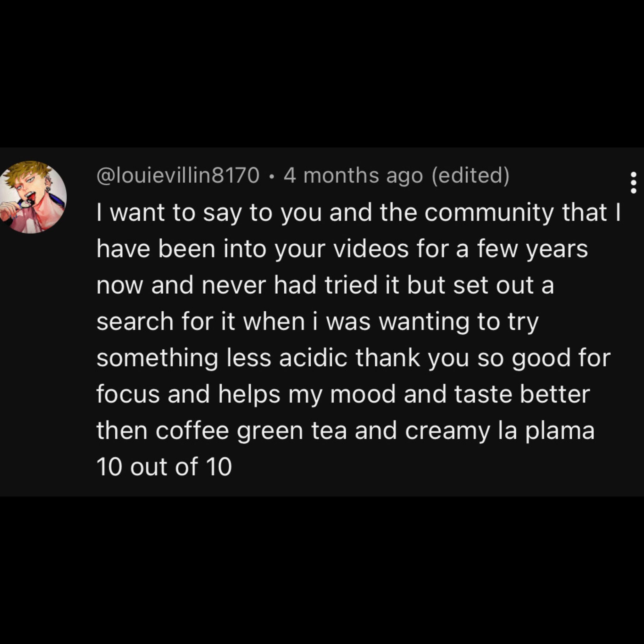Click the phrase 'thank you'
Screen dimensions: 644x644
coord(412,358)
